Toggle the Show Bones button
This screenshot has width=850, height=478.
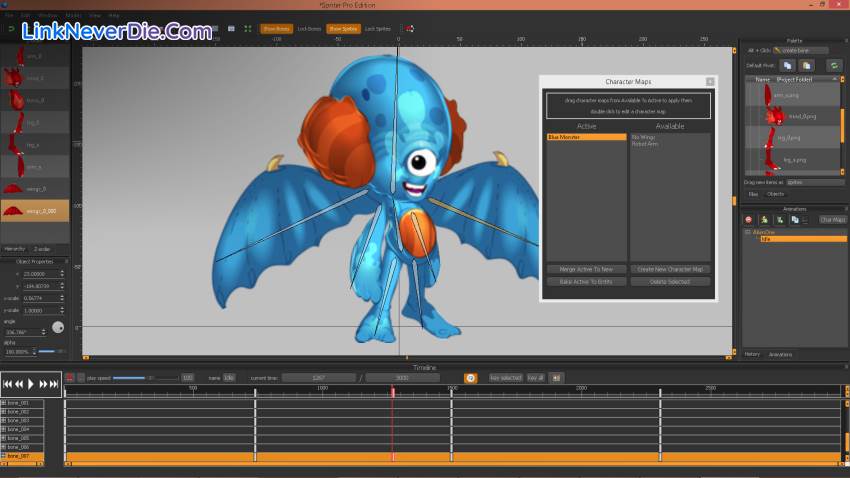click(x=276, y=29)
